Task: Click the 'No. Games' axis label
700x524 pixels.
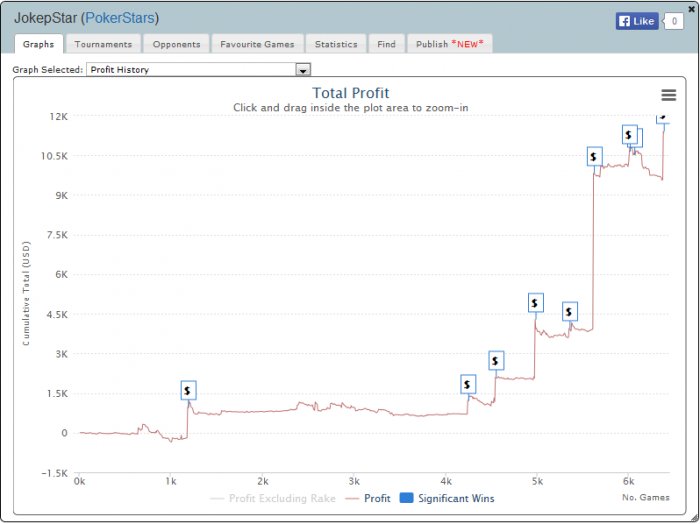Action: (x=646, y=497)
